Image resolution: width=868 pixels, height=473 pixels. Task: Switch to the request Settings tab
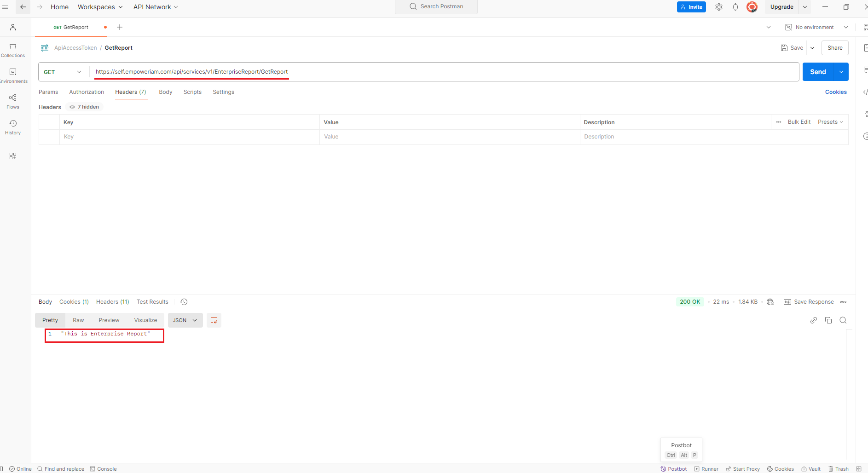[223, 92]
